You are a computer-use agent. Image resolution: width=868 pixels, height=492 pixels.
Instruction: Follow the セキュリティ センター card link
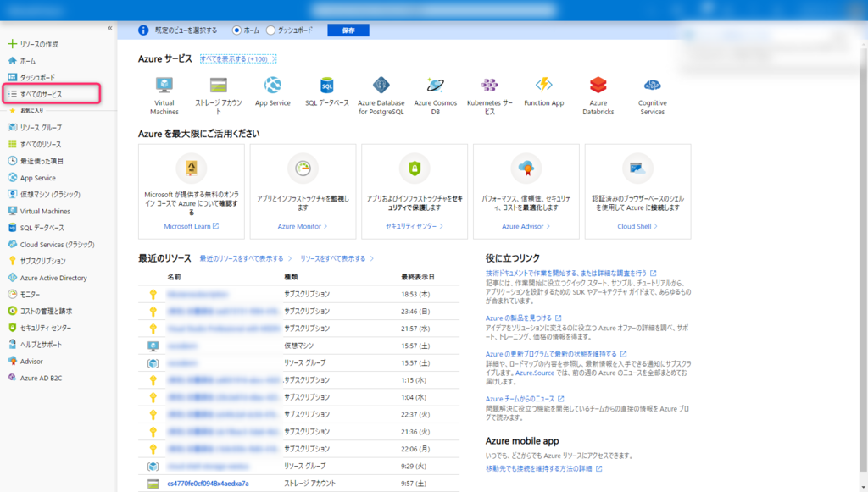point(415,227)
